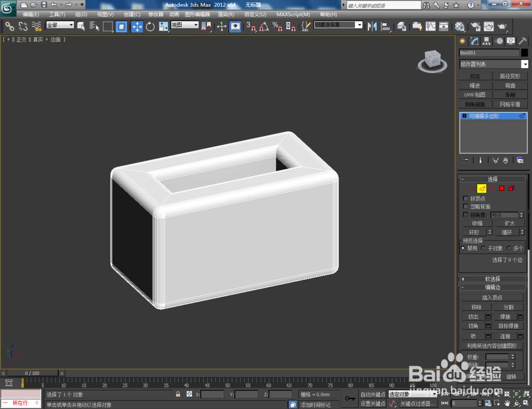Viewport: 532px width, 409px height.
Task: Click the Unlink Selection icon
Action: pyautogui.click(x=23, y=26)
